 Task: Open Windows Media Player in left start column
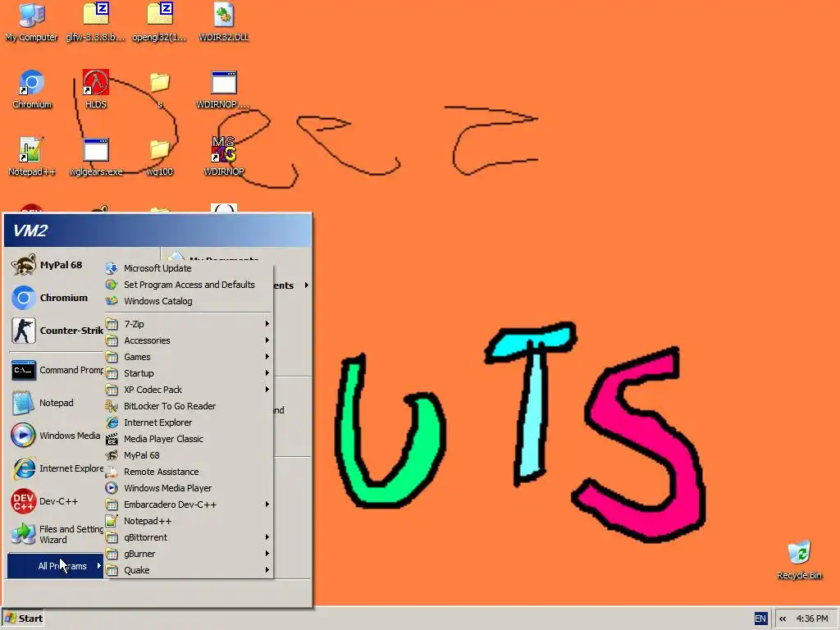coord(57,436)
